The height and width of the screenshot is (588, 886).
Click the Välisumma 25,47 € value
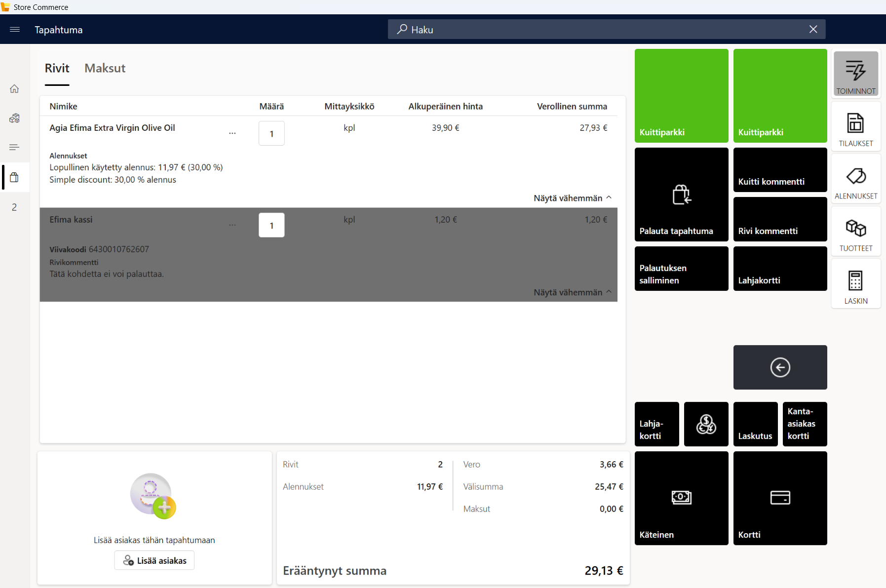(x=609, y=487)
